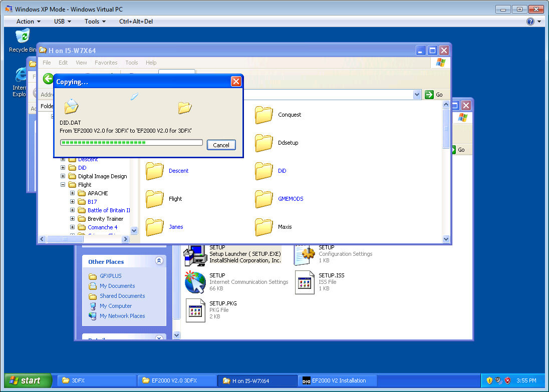Click the copy progress bar

(x=131, y=143)
